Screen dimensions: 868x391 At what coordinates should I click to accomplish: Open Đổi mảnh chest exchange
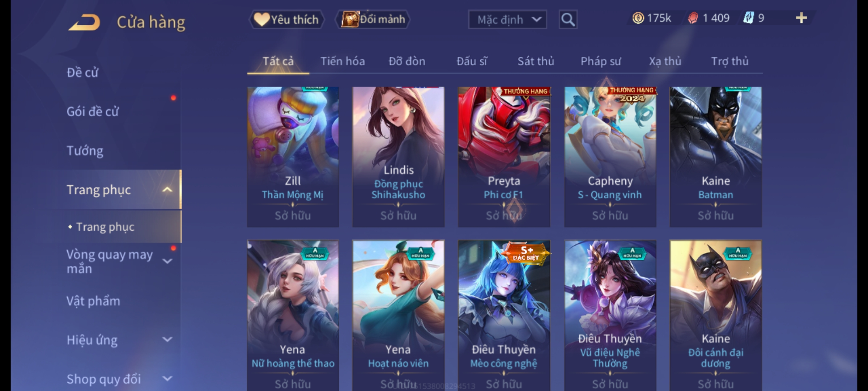(373, 20)
